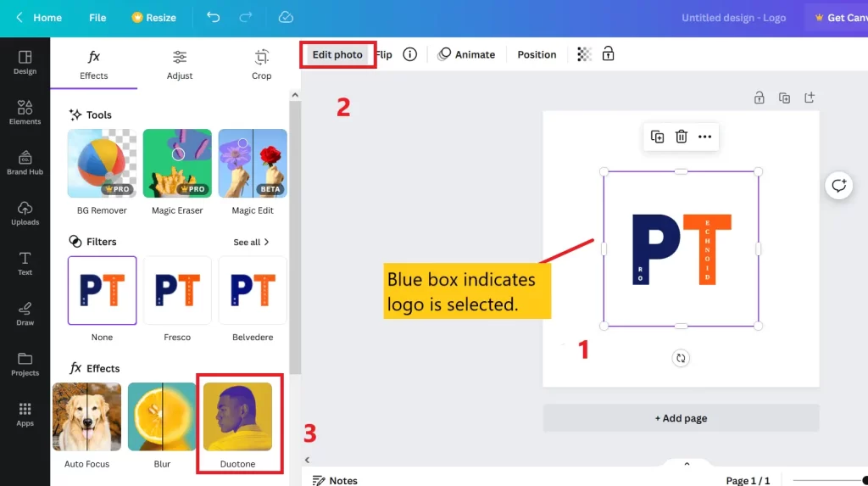
Task: Click the Untitled design - Logo title
Action: coord(733,18)
